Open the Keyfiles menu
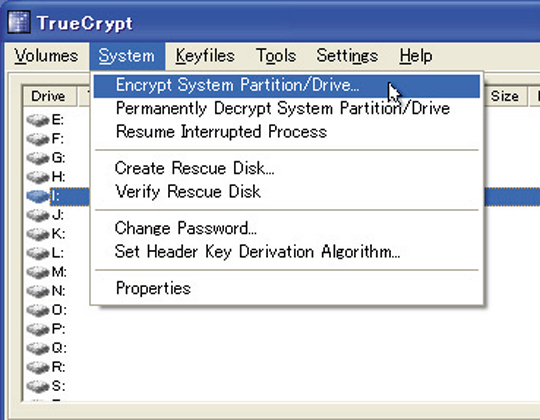 click(x=205, y=56)
